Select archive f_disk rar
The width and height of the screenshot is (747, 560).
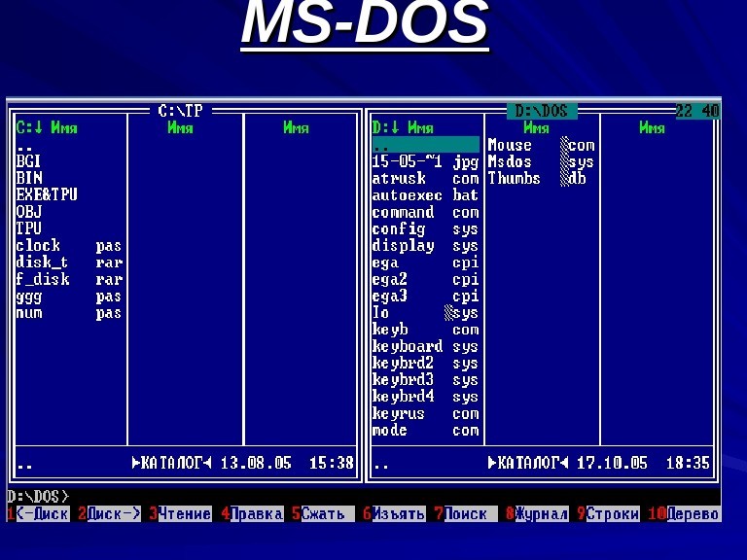point(69,279)
